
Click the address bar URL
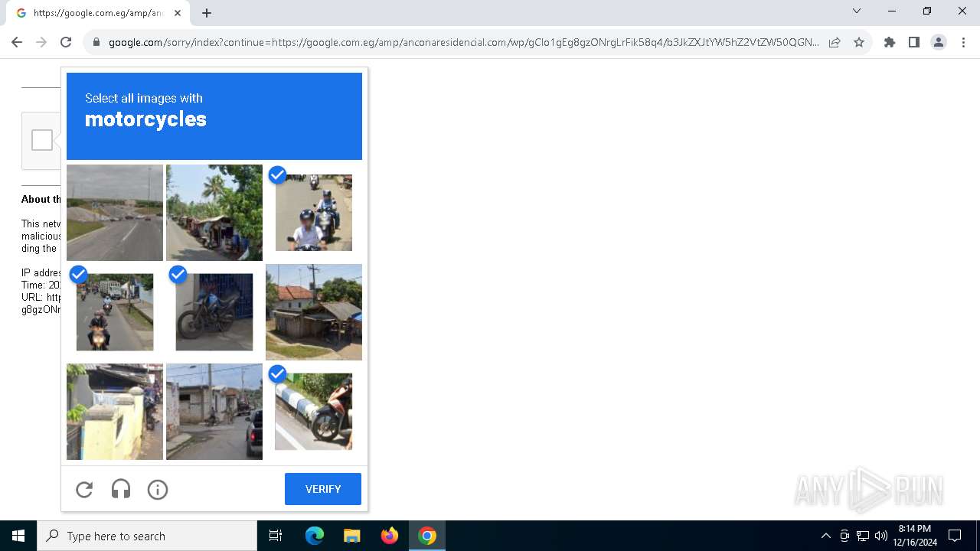(463, 42)
